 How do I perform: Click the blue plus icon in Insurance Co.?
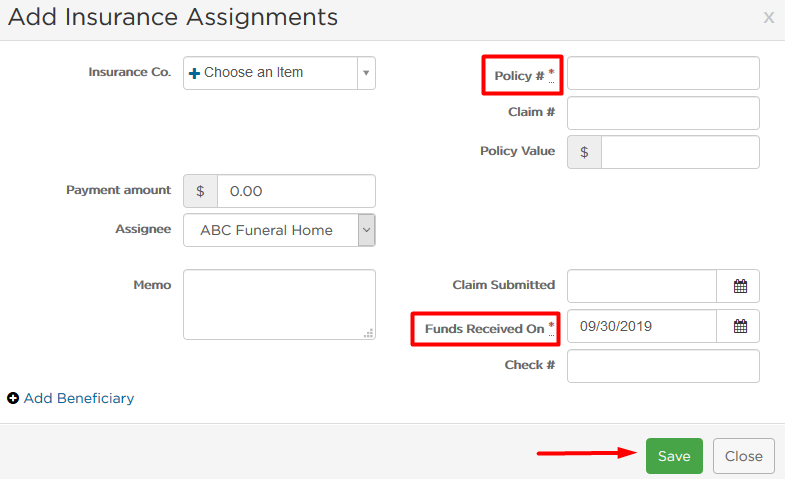(194, 73)
